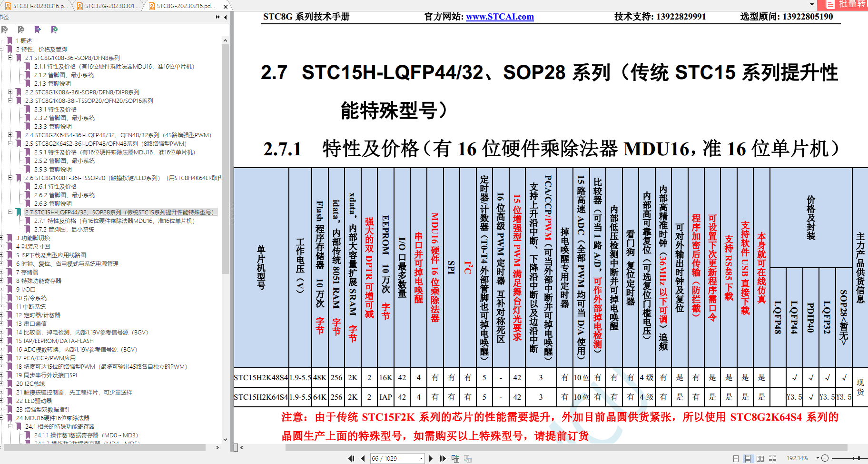The height and width of the screenshot is (464, 868).
Task: Collapse the 2.3 STC8G1K08-38I-TSSOP20 tree node
Action: click(x=10, y=101)
